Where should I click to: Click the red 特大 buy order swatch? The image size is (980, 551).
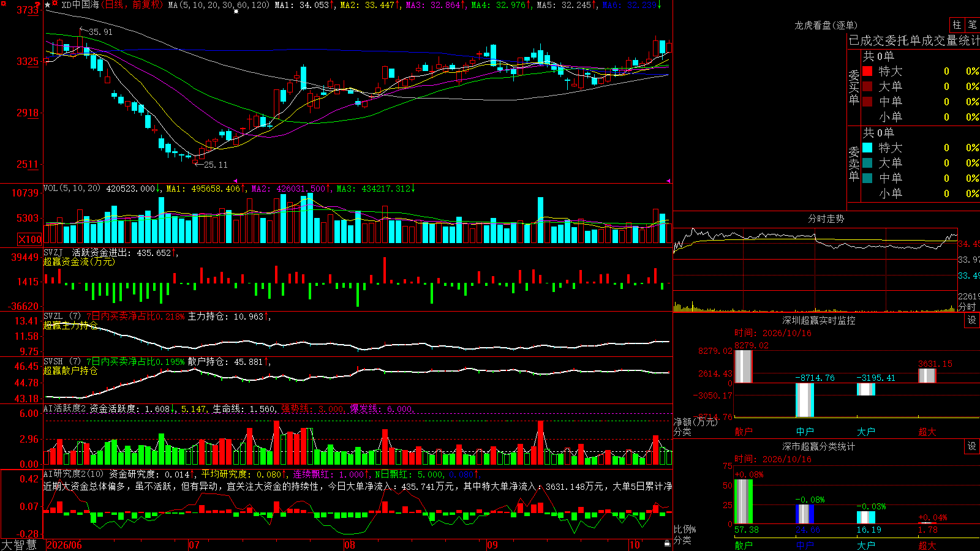pos(867,71)
